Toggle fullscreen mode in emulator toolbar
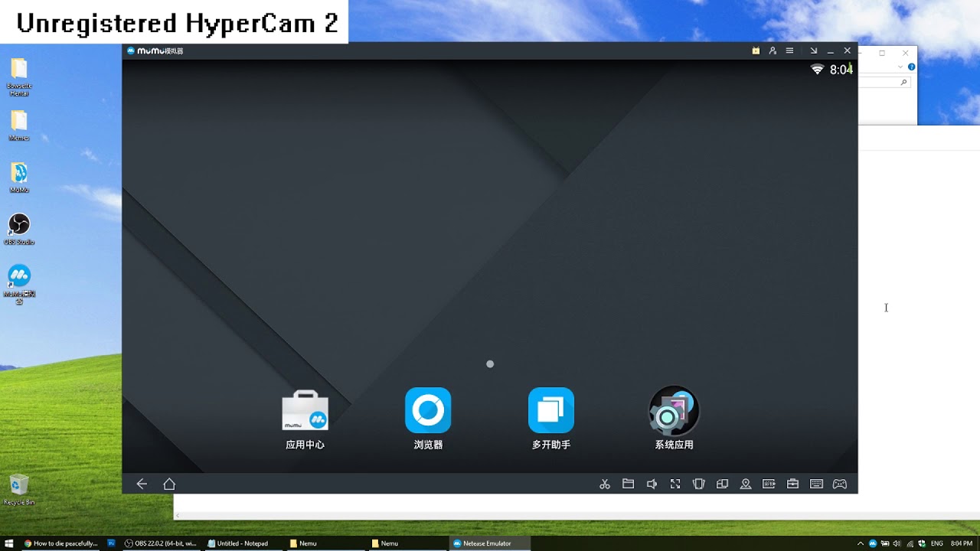Screen dimensions: 980x551 (x=675, y=484)
